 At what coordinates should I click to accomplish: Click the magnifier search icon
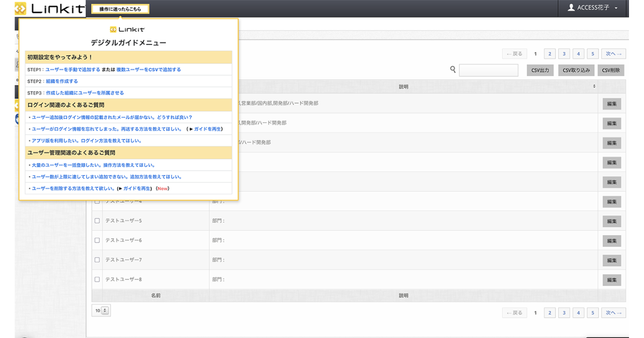pos(453,70)
